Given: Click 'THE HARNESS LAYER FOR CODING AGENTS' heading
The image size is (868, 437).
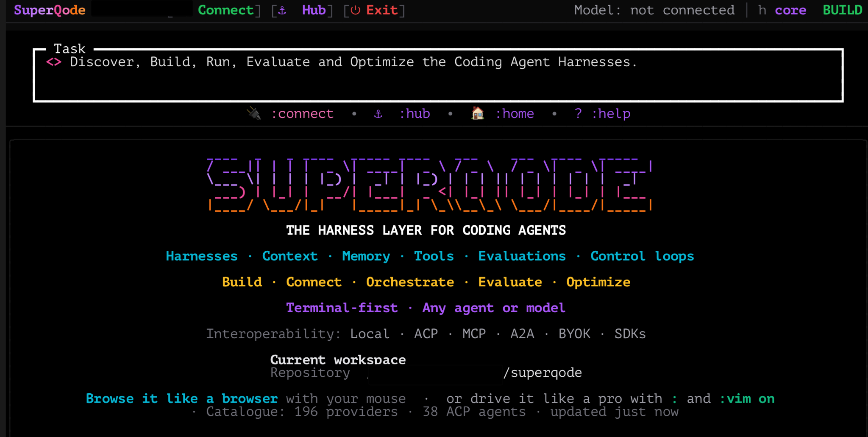Looking at the screenshot, I should pyautogui.click(x=426, y=230).
